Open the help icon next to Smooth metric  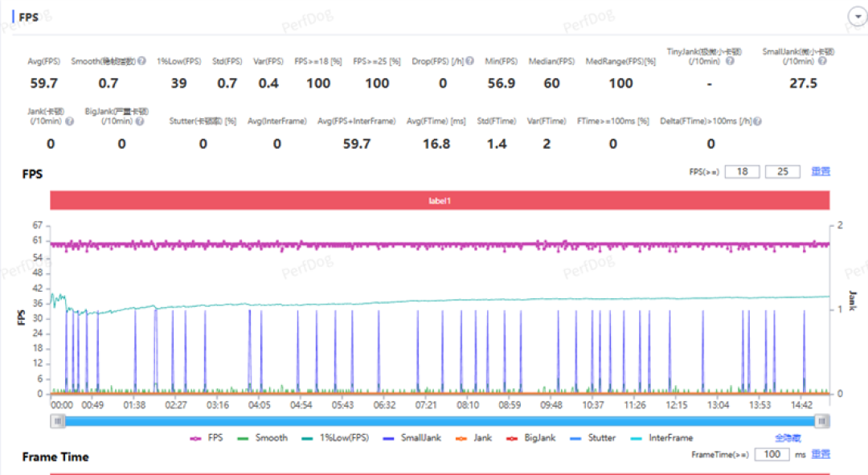141,61
